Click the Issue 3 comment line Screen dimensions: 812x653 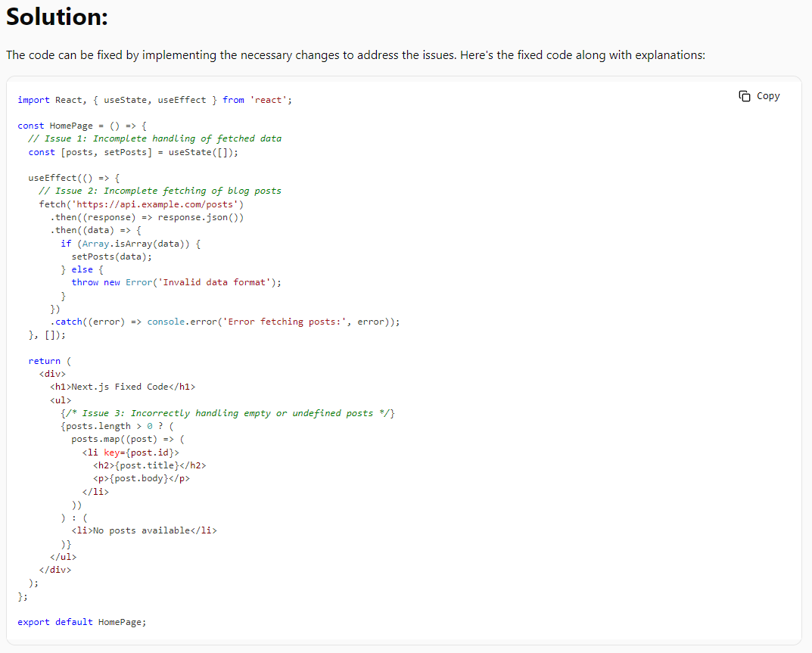pos(228,413)
